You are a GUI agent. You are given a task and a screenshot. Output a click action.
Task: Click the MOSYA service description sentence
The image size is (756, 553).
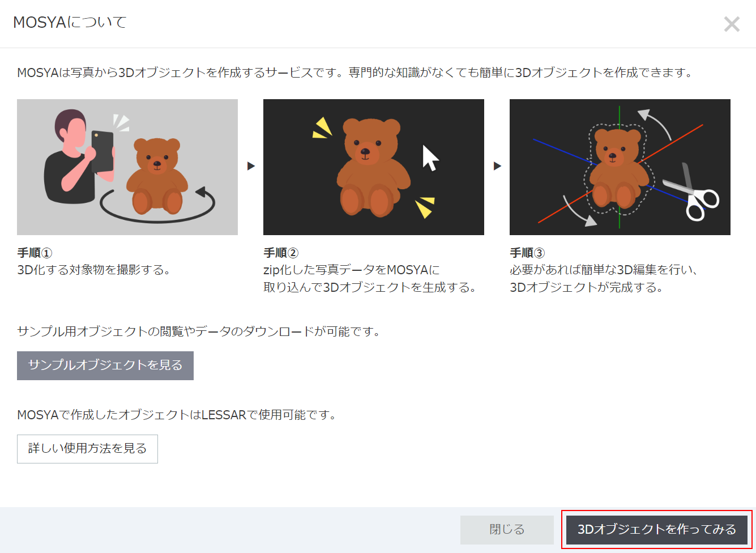coord(355,73)
